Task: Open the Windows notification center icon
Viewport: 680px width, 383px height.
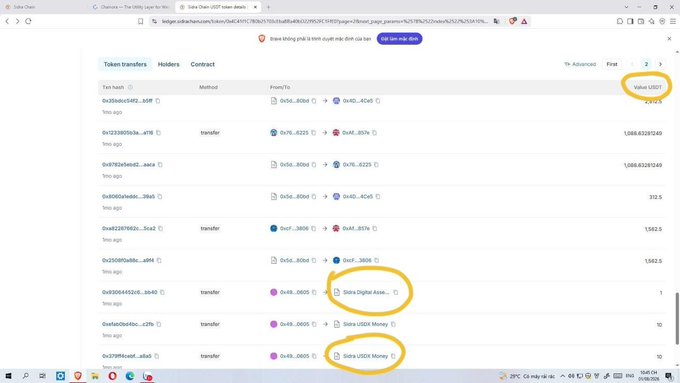Action: (670, 376)
